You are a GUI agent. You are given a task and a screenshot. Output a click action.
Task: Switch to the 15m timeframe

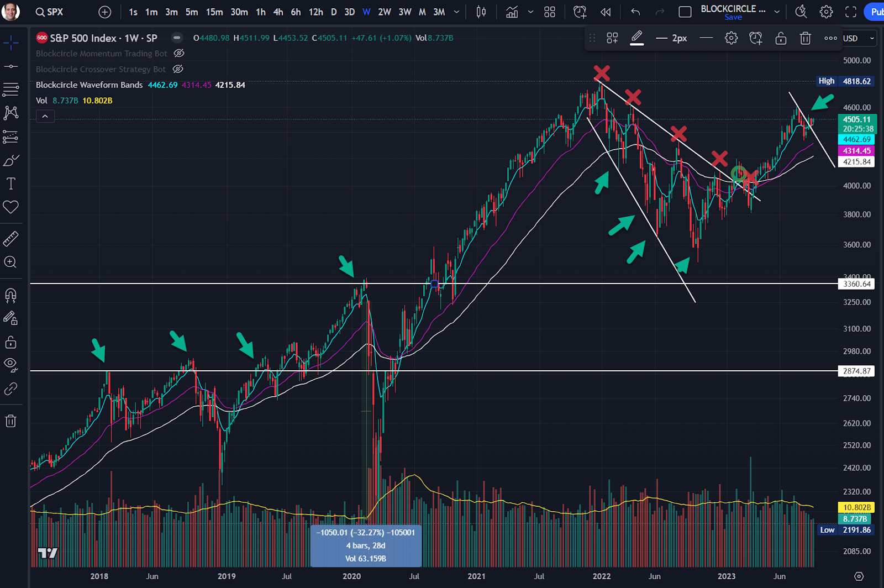click(x=214, y=12)
